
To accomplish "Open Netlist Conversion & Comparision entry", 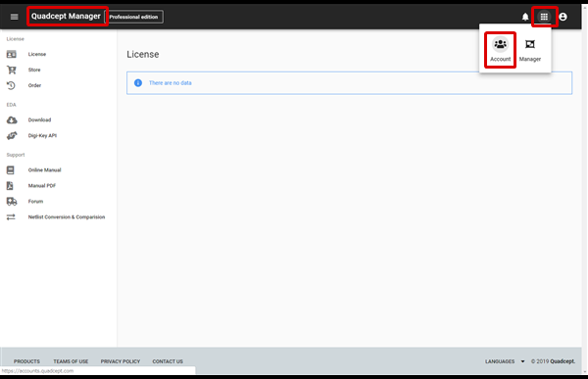I will pyautogui.click(x=67, y=217).
